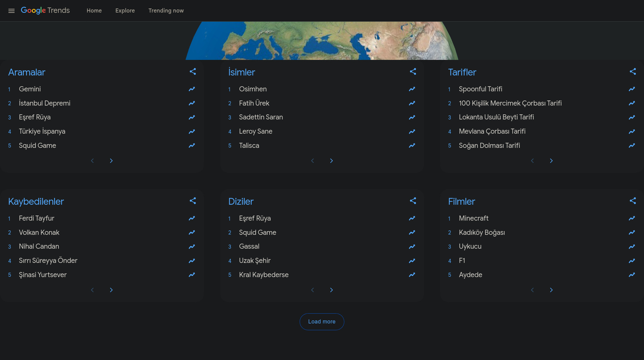
Task: Select Ferdi Tayfur in Kaybedilenler
Action: point(37,218)
